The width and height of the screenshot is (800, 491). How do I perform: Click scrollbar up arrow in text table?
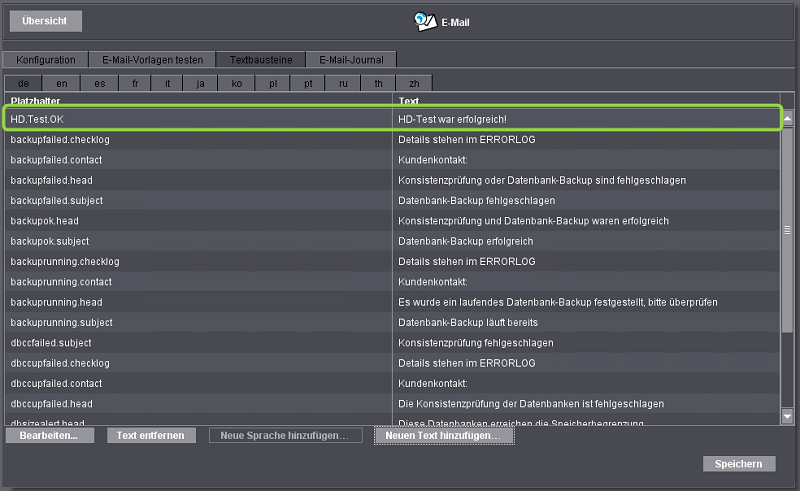coord(787,118)
